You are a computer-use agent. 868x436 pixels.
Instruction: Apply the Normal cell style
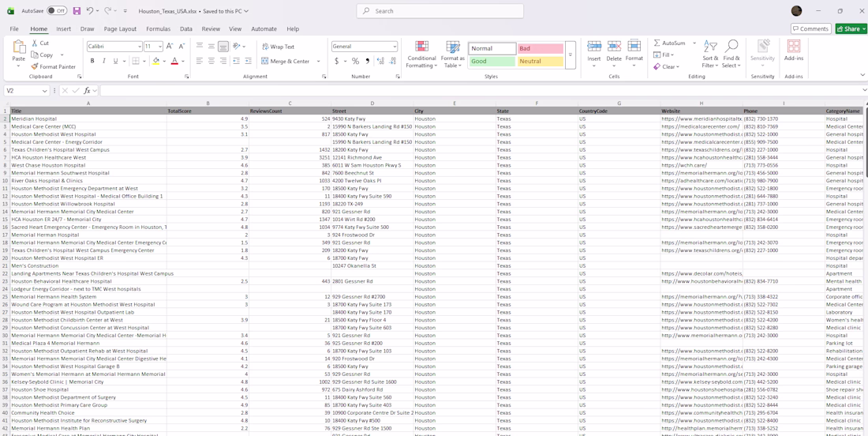point(492,48)
